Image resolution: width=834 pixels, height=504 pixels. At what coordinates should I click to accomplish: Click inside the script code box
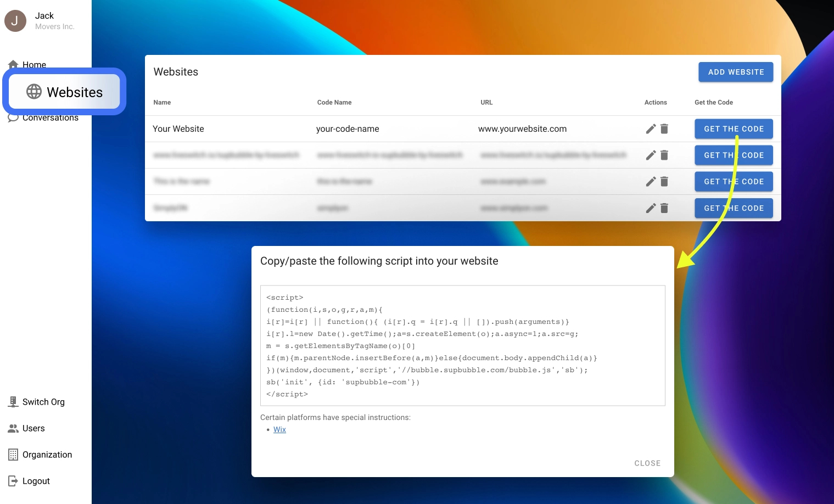point(463,346)
